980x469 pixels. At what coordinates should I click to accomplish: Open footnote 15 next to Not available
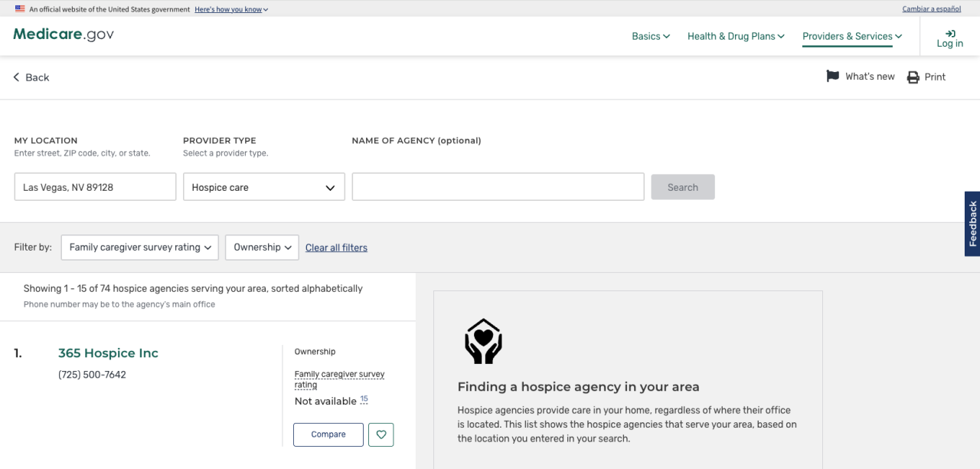point(364,399)
